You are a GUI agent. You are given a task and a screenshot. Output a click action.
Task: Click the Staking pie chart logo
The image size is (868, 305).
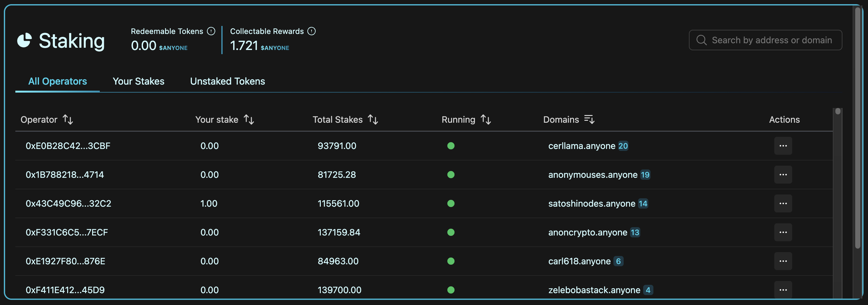click(x=24, y=40)
